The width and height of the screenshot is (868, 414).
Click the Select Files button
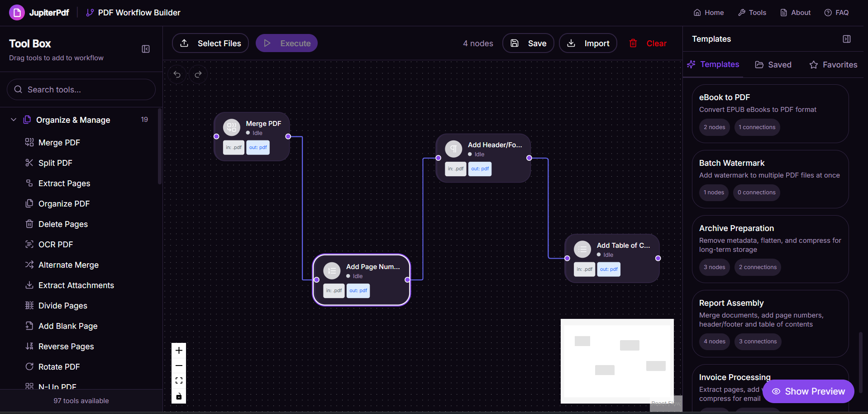(x=210, y=43)
